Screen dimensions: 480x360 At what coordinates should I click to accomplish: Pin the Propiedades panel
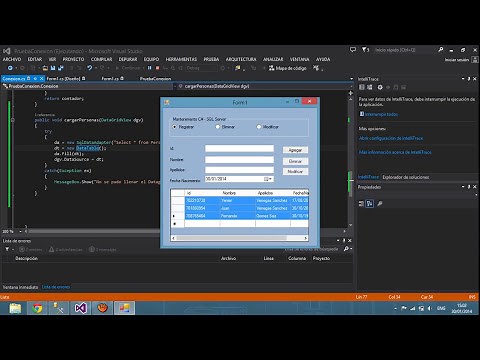click(469, 187)
